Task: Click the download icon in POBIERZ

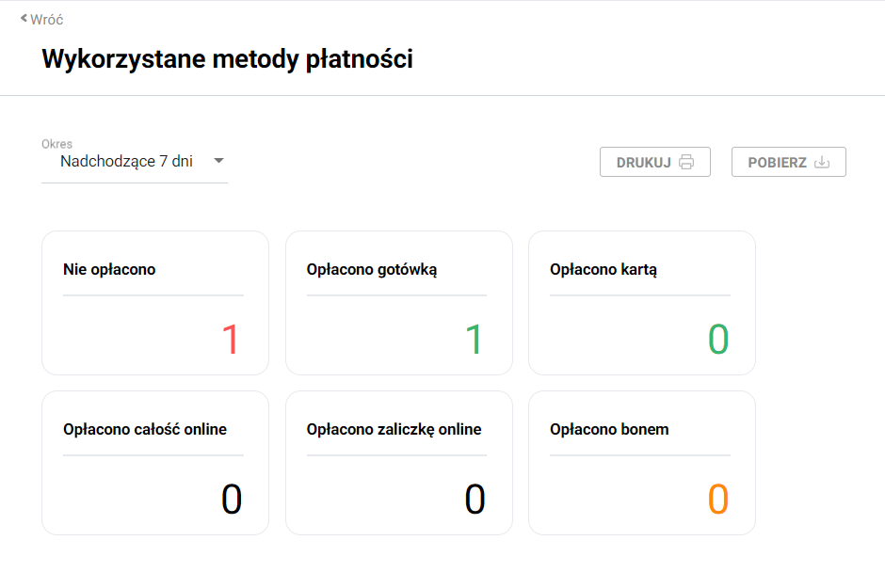Action: tap(822, 162)
